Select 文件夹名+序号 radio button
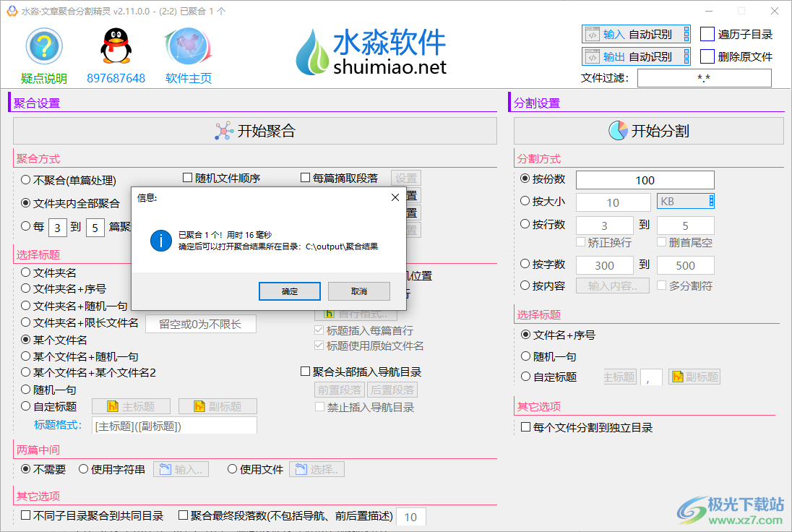This screenshot has height=532, width=792. click(26, 288)
